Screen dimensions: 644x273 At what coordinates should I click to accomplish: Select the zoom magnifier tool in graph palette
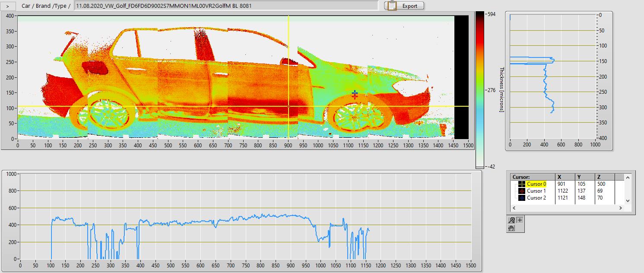(x=512, y=220)
